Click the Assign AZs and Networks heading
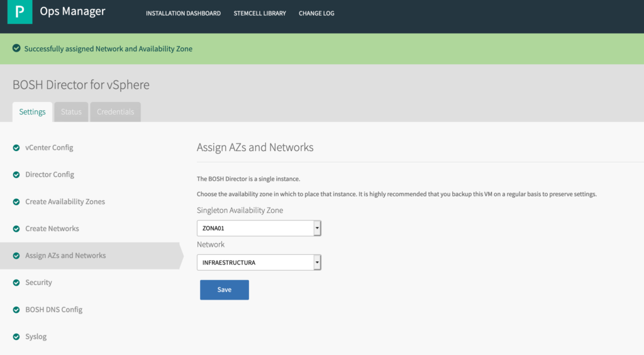 tap(255, 147)
